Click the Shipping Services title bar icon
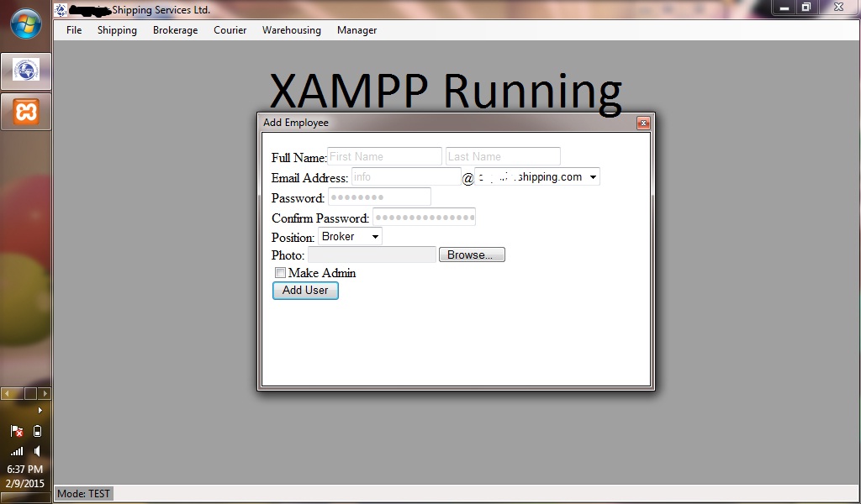Screen dimensions: 861x504 [60, 9]
